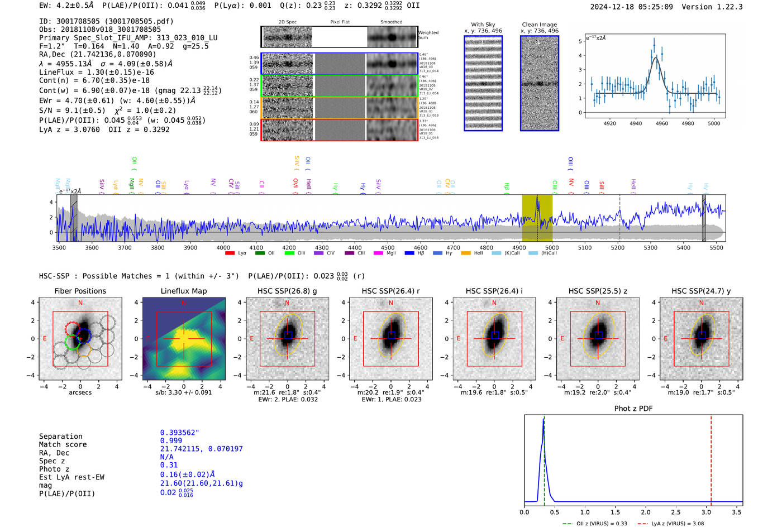Click the red Lyα legend swatch
This screenshot has width=782, height=532.
click(230, 253)
